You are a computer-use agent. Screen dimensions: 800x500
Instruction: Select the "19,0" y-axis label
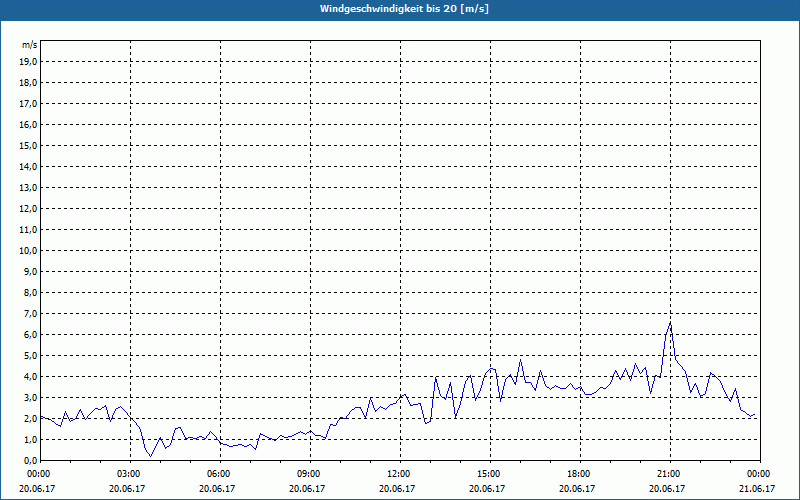(x=28, y=62)
